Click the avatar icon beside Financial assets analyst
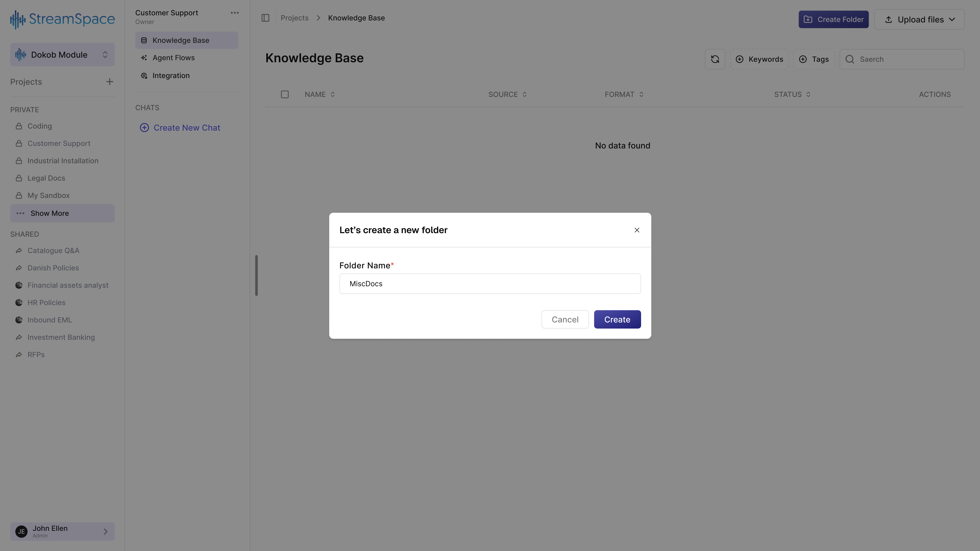 (x=19, y=285)
